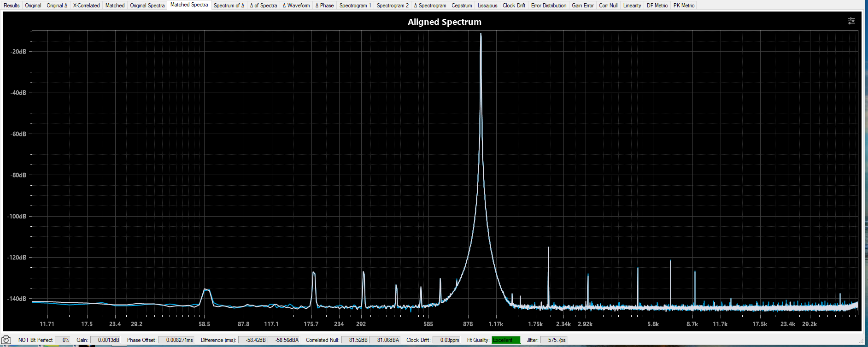Open the Corr Null tab
Viewport: 868px width, 347px height.
609,6
